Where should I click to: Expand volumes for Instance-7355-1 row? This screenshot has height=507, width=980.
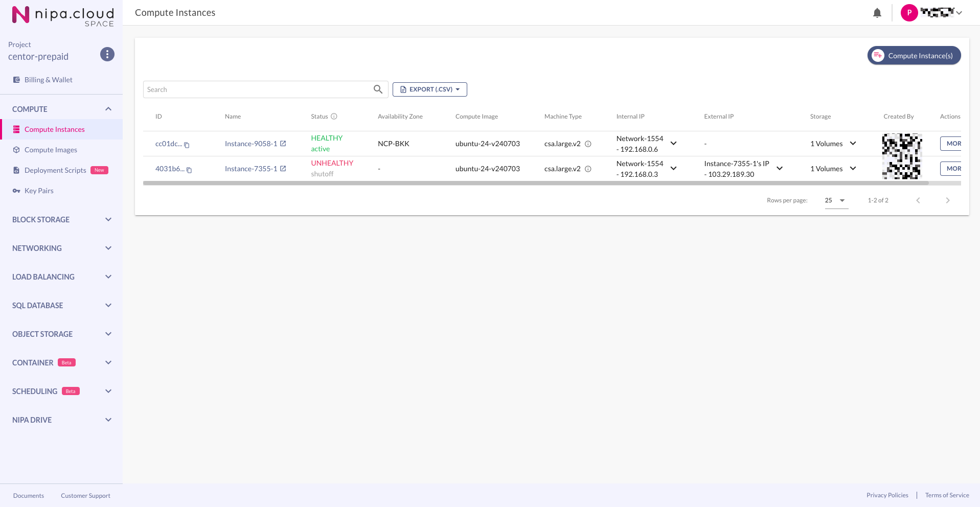coord(853,169)
